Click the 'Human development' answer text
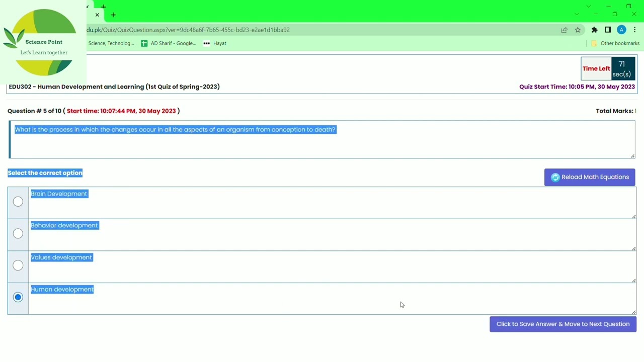This screenshot has height=362, width=644. [x=62, y=289]
